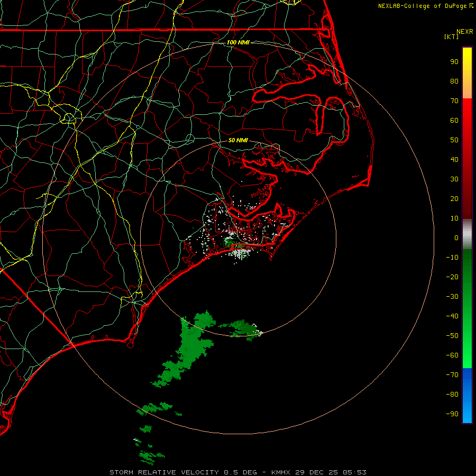Click the 80 value on the velocity scale
Viewport: 476px width, 476px height.
pos(454,81)
